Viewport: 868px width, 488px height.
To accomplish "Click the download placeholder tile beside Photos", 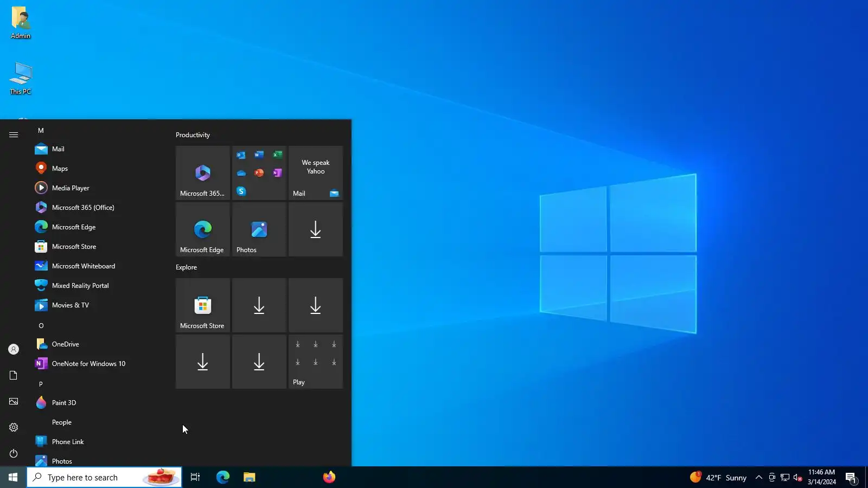I will pyautogui.click(x=316, y=229).
